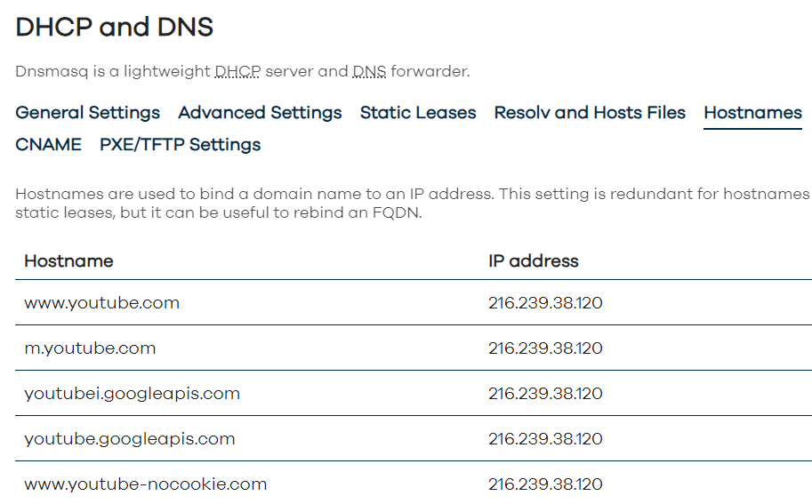Click the DNS abbreviation in description
Screen dimensions: 812x504
click(369, 71)
